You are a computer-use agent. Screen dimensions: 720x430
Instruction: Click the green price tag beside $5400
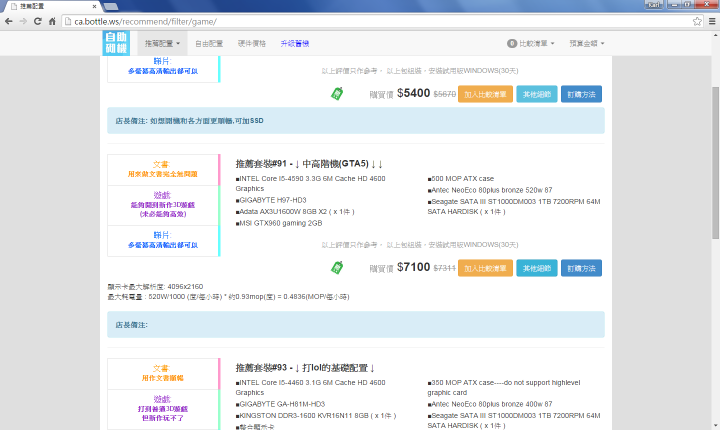point(337,94)
